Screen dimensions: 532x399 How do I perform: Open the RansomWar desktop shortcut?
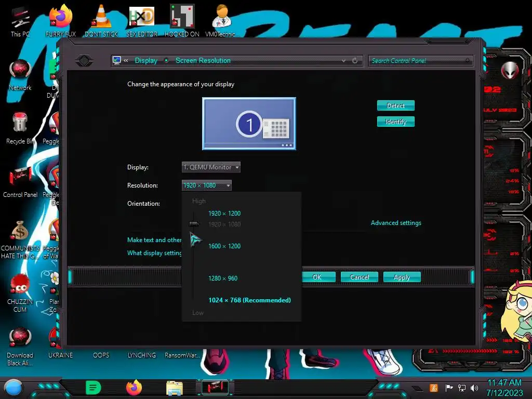182,355
